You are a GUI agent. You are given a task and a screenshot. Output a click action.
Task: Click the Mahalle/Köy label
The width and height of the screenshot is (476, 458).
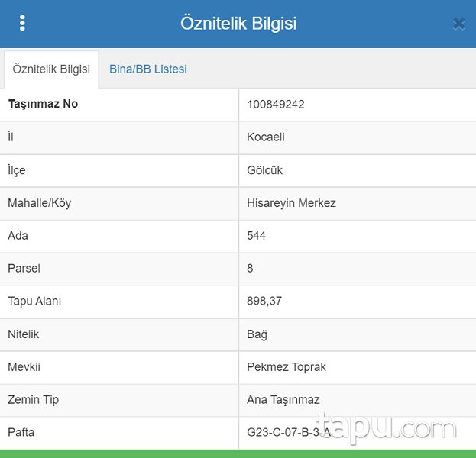(x=40, y=203)
